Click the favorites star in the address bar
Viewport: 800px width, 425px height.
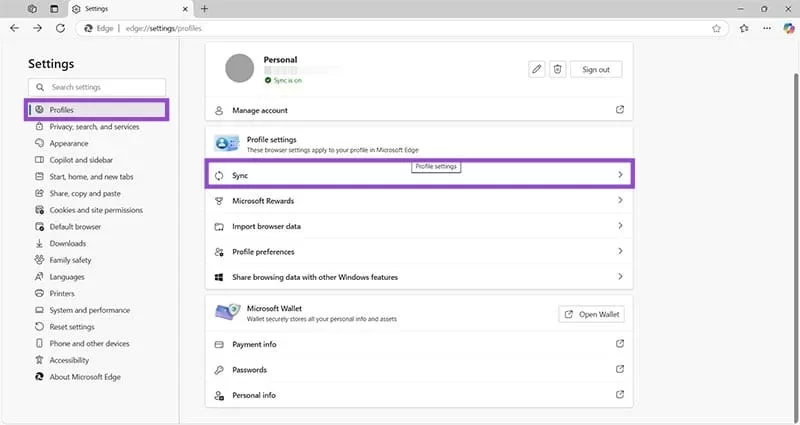click(716, 29)
